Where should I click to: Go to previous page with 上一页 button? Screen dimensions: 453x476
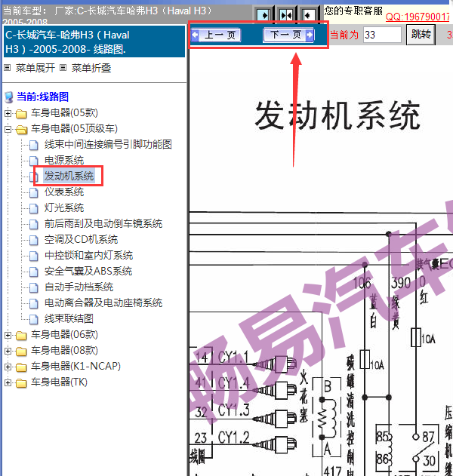click(x=217, y=35)
